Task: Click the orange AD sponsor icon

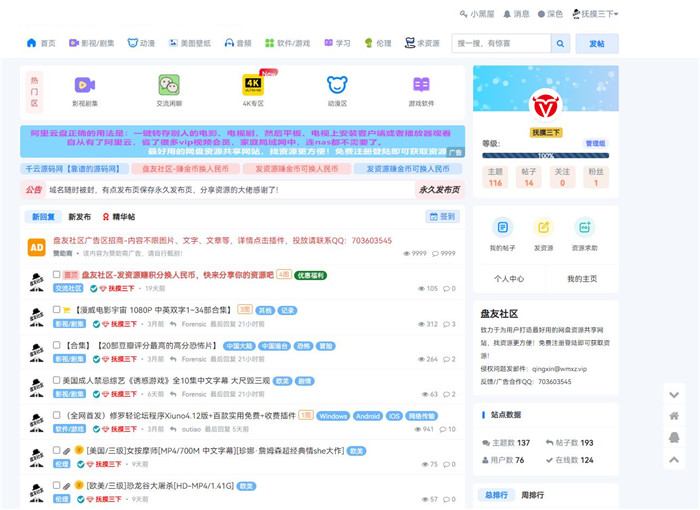Action: (x=37, y=247)
